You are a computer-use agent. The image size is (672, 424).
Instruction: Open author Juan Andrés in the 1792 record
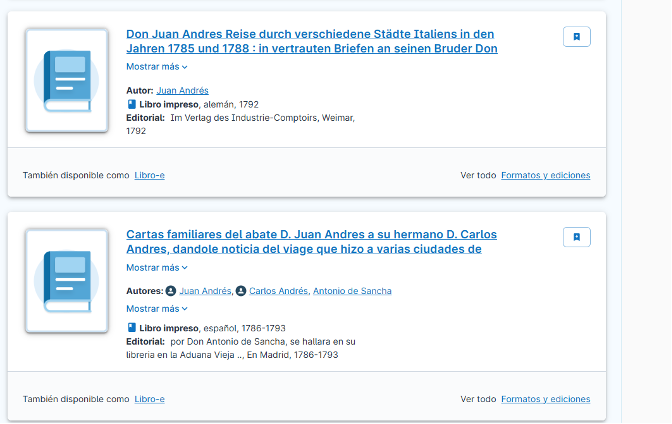point(182,90)
